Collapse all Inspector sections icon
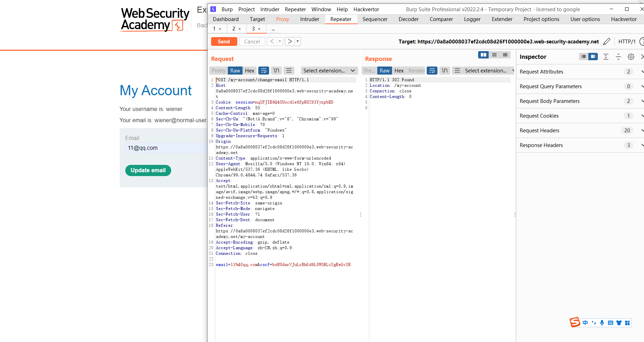The image size is (644, 342). pyautogui.click(x=618, y=57)
